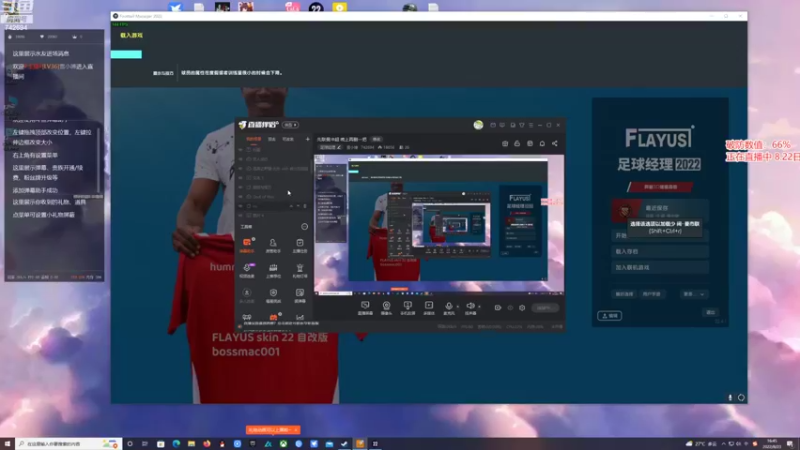
Task: Click the microphone icon in streaming toolbar
Action: (448, 306)
